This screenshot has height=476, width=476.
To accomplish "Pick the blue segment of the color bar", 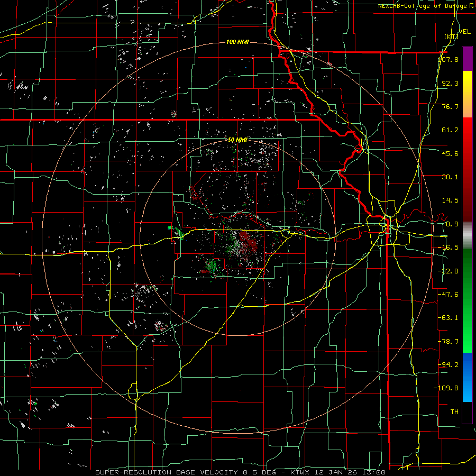I will tap(467, 377).
